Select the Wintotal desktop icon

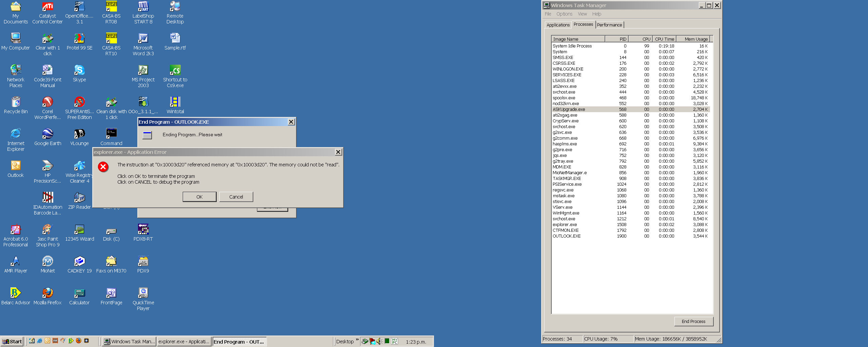[x=175, y=105]
